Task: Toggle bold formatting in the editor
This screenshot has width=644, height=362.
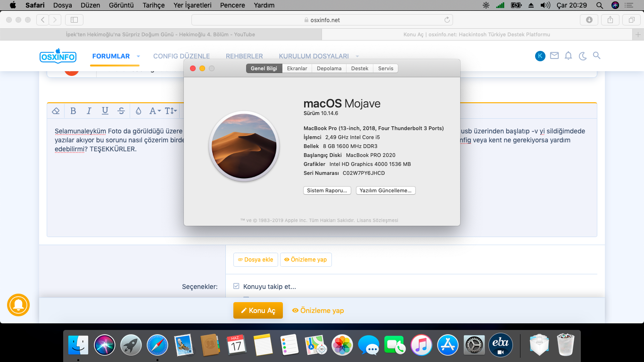Action: tap(73, 111)
